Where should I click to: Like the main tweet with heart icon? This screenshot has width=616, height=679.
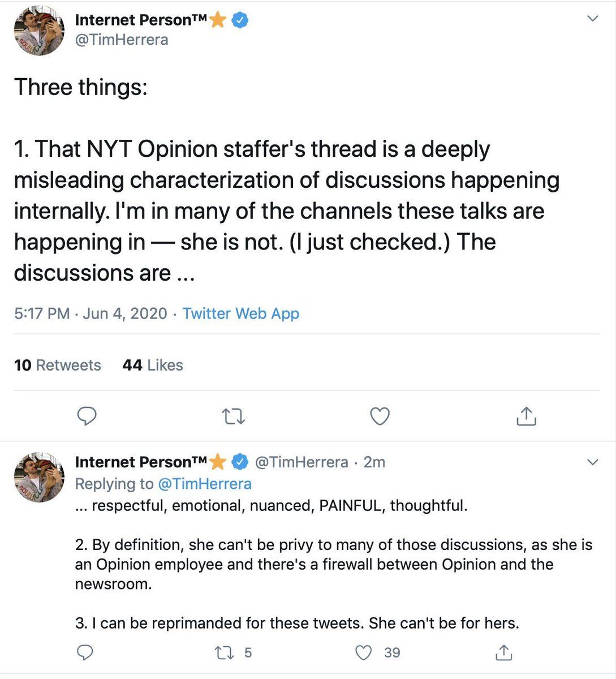(380, 416)
